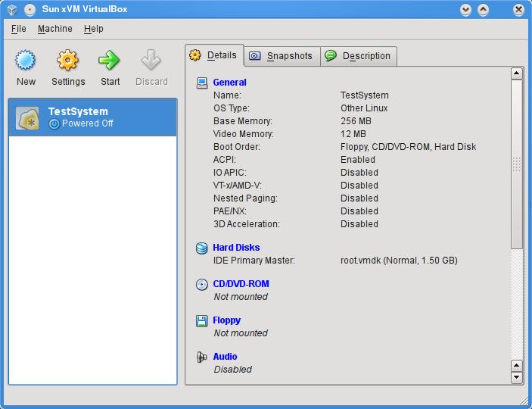532x409 pixels.
Task: Select the TestSystem virtual machine entry
Action: [x=92, y=117]
